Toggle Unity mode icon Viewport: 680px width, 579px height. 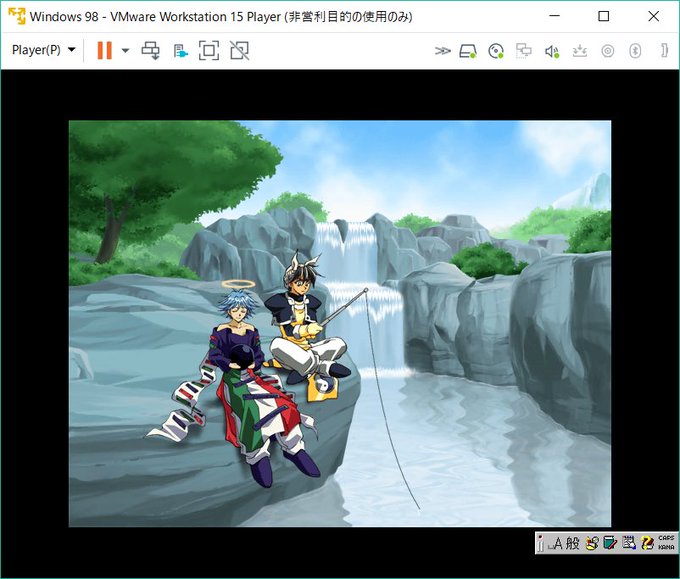[239, 51]
